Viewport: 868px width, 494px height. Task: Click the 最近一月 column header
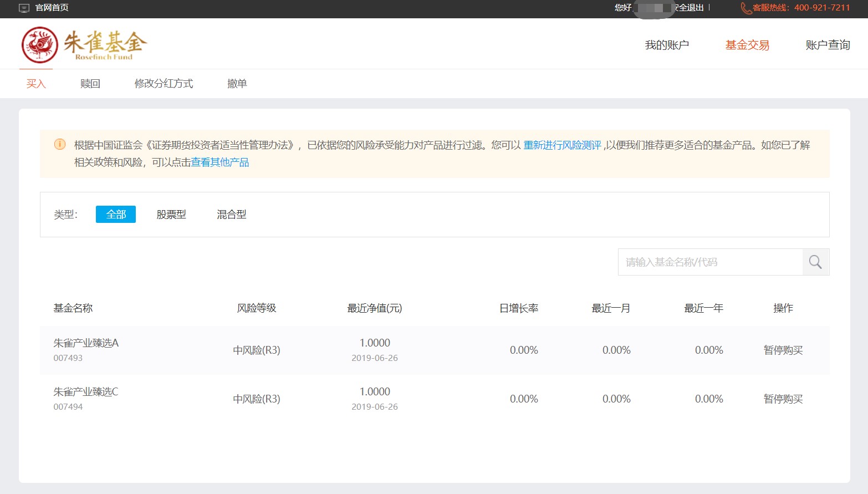tap(611, 308)
